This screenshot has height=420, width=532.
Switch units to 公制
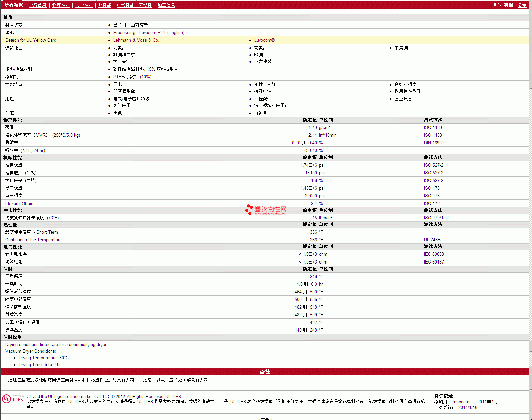click(522, 5)
